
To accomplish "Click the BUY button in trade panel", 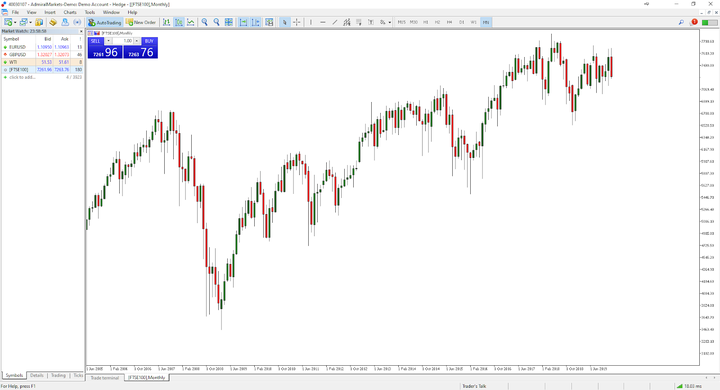I will point(149,41).
